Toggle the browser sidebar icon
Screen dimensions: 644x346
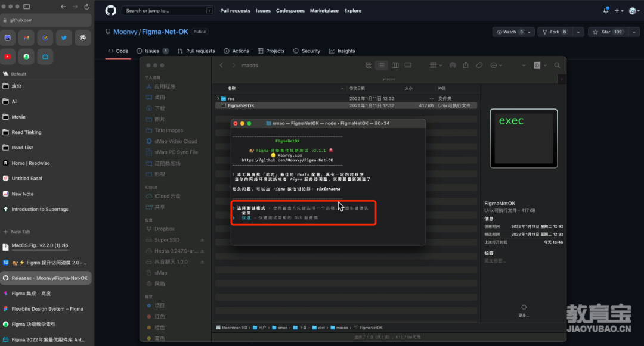(x=27, y=7)
